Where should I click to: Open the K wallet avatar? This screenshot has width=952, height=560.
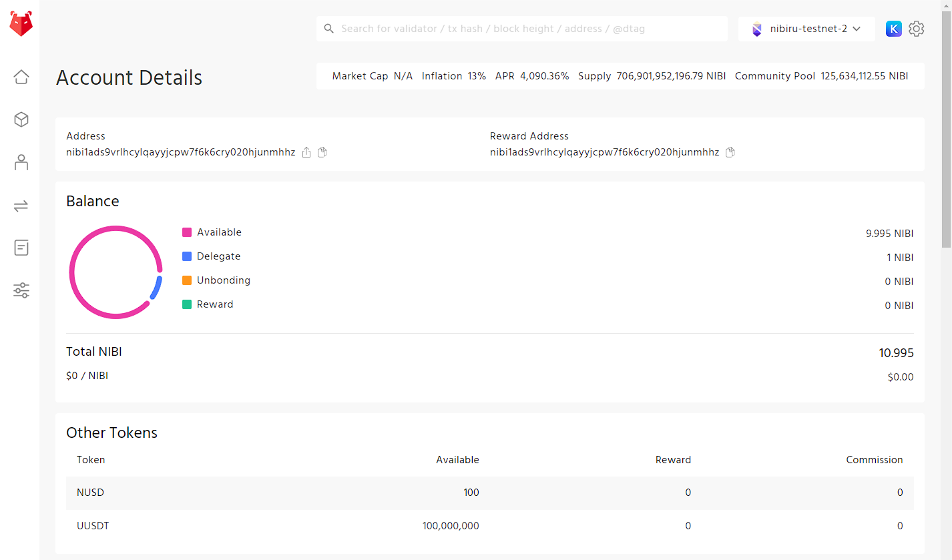point(893,29)
